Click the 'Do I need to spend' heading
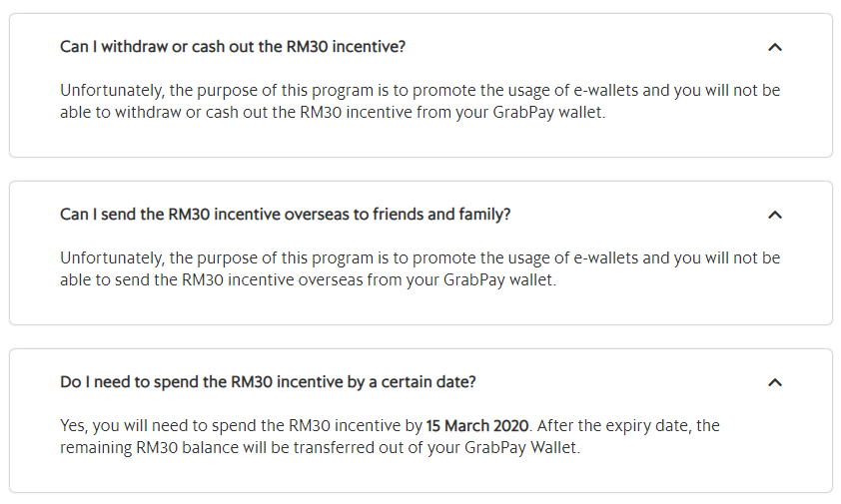This screenshot has height=504, width=841. (x=268, y=382)
